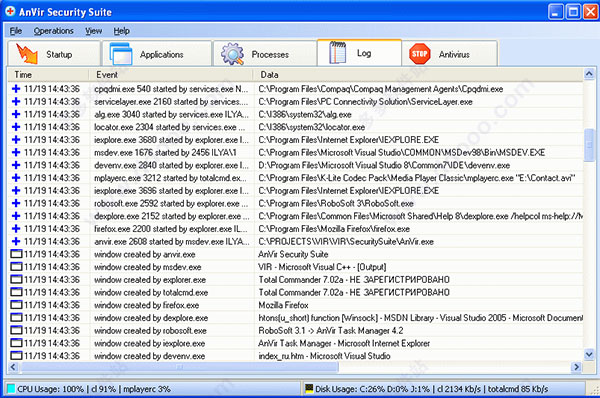Select the 'Mozilla Firefox' data cell
600x398 pixels.
284,305
